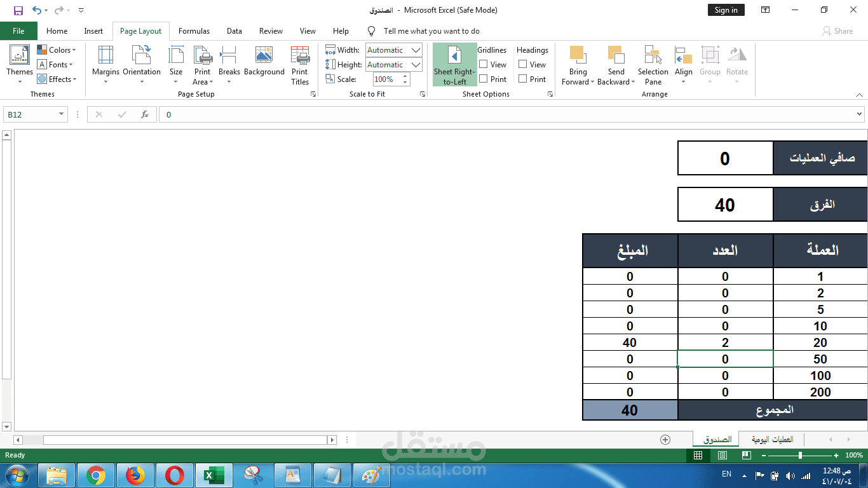Open the Print Area menu
This screenshot has width=868, height=488.
tap(202, 65)
